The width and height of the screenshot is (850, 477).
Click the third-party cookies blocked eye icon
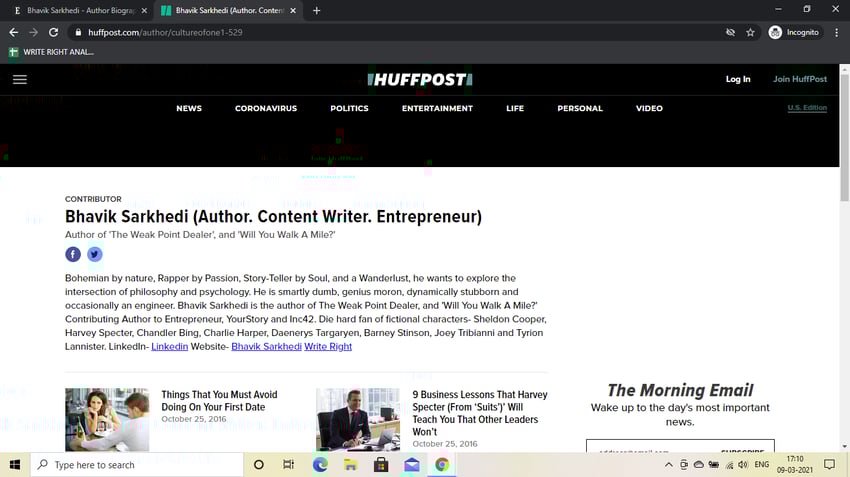tap(730, 33)
